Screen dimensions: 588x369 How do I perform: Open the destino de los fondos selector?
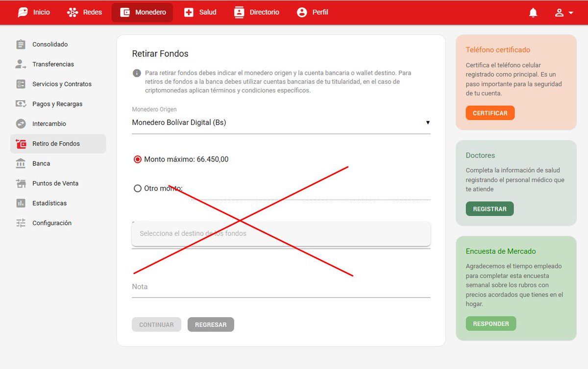point(281,234)
